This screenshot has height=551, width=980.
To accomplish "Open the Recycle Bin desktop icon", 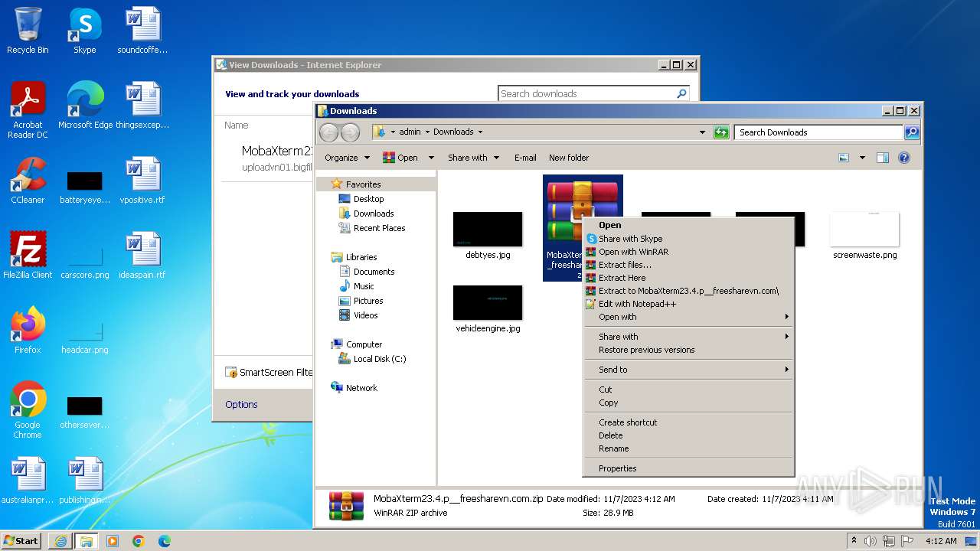I will [x=28, y=31].
